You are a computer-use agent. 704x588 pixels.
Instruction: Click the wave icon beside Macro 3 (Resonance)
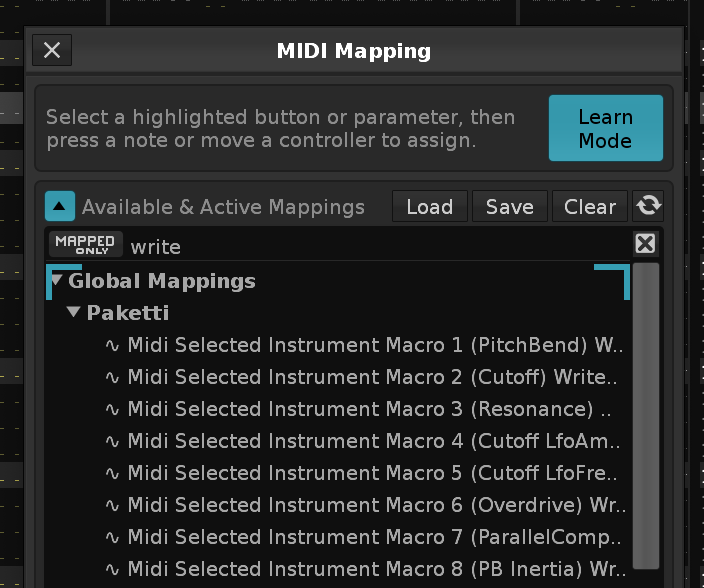(x=112, y=409)
